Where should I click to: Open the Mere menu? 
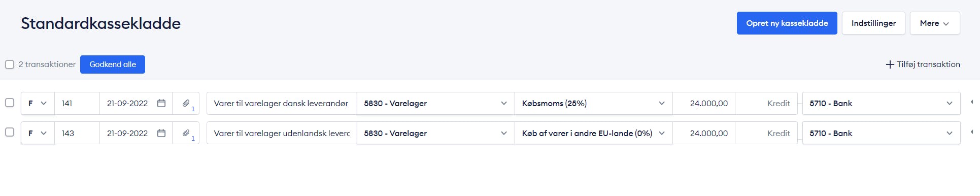coord(935,23)
